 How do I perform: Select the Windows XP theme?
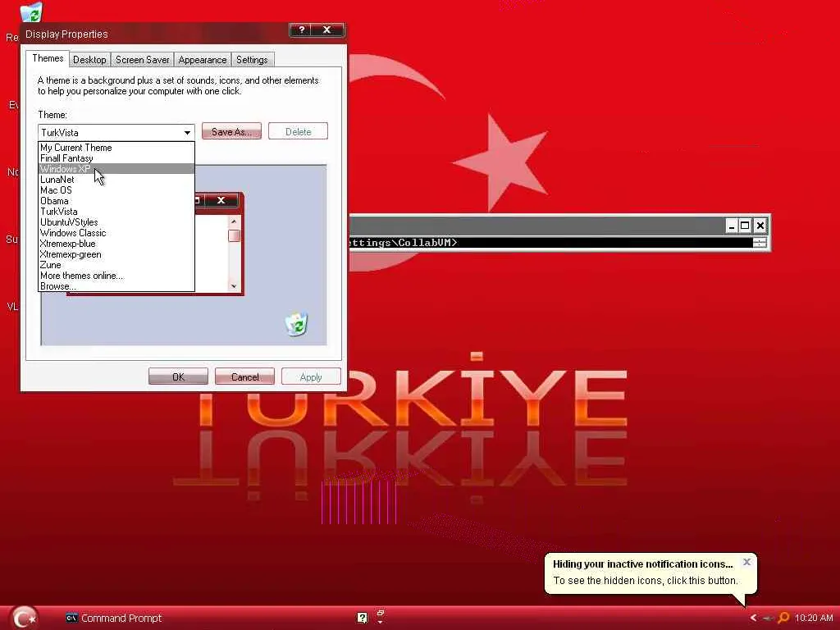coord(116,169)
